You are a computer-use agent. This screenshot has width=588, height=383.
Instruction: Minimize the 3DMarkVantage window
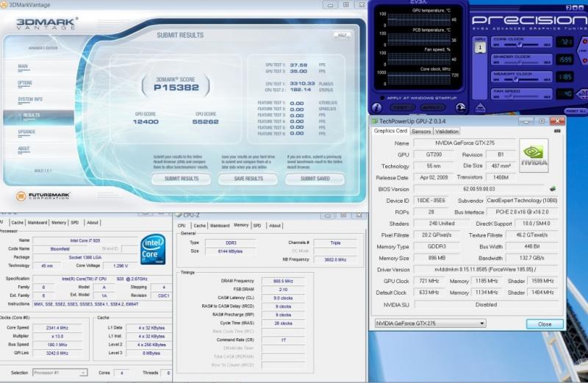pos(330,5)
